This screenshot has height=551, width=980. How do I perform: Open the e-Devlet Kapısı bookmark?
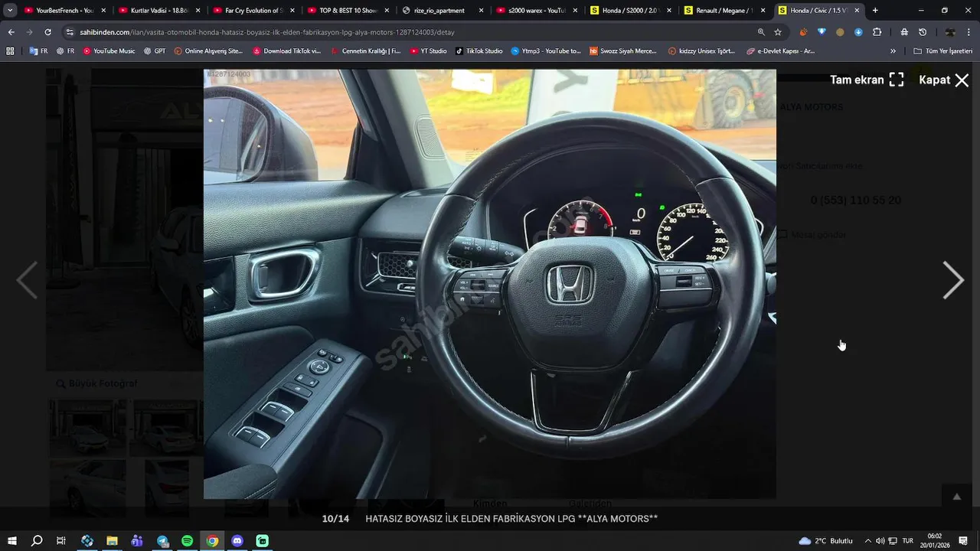click(x=780, y=51)
